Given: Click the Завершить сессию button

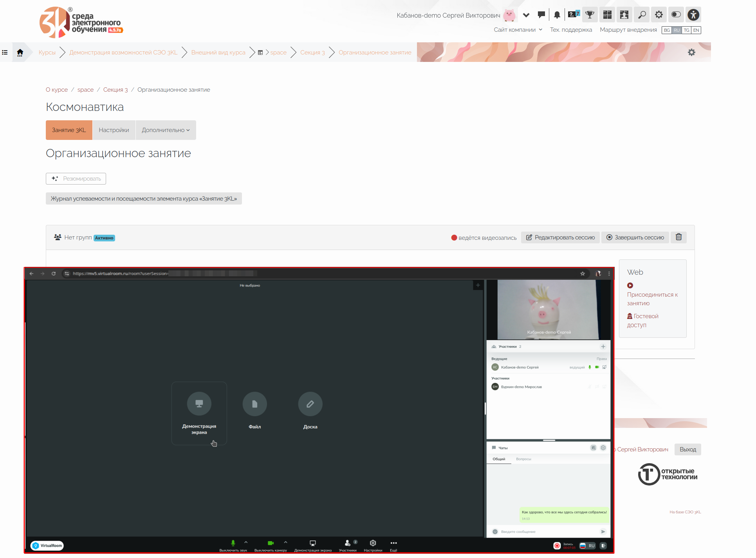Looking at the screenshot, I should (x=635, y=237).
